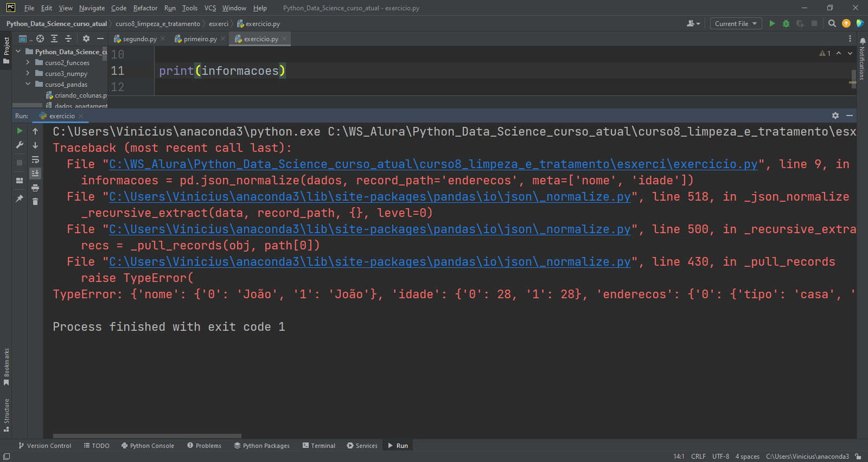
Task: Click the Project panel horizontal scrollbar
Action: [27, 105]
